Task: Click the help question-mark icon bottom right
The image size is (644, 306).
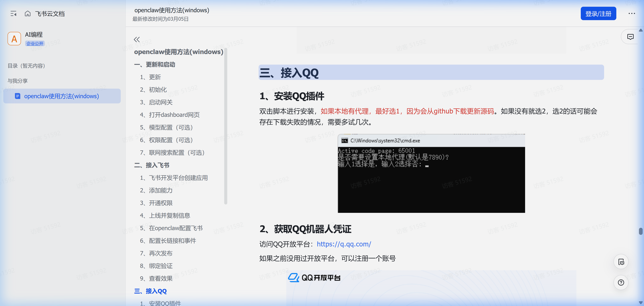Action: tap(621, 283)
